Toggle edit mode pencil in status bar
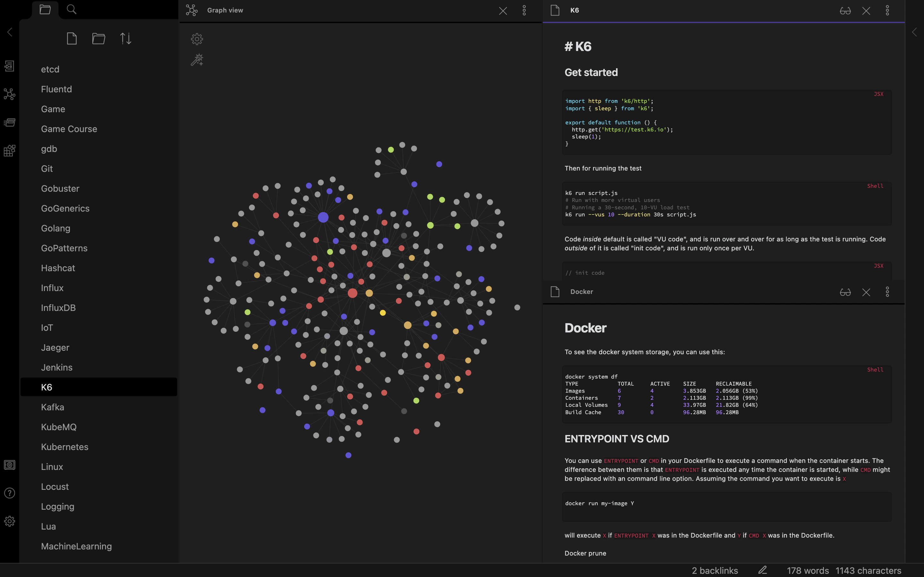924x577 pixels. [763, 570]
